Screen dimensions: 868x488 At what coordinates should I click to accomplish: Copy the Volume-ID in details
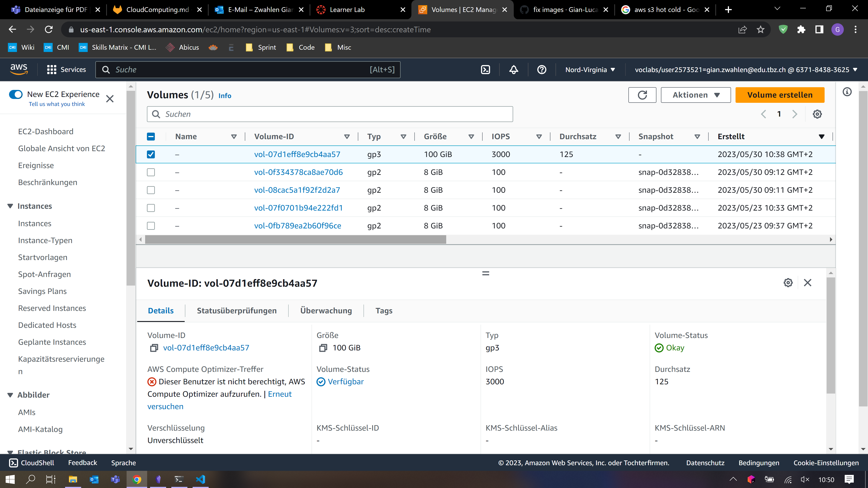pyautogui.click(x=154, y=348)
